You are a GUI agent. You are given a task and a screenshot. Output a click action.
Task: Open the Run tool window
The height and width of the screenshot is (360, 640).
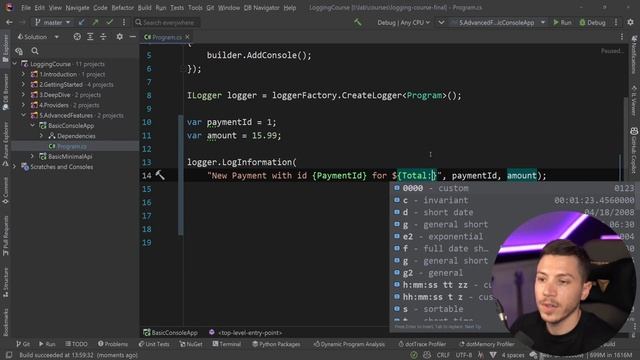click(47, 344)
